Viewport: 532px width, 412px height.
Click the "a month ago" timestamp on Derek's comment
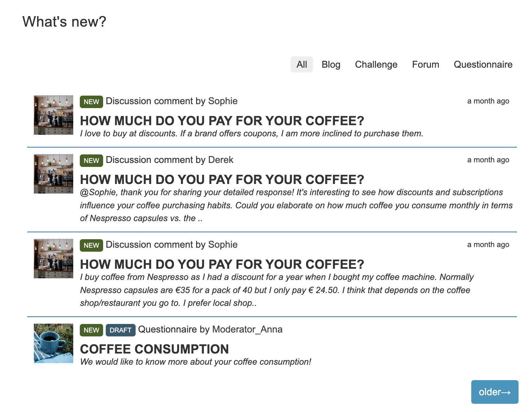pyautogui.click(x=488, y=160)
